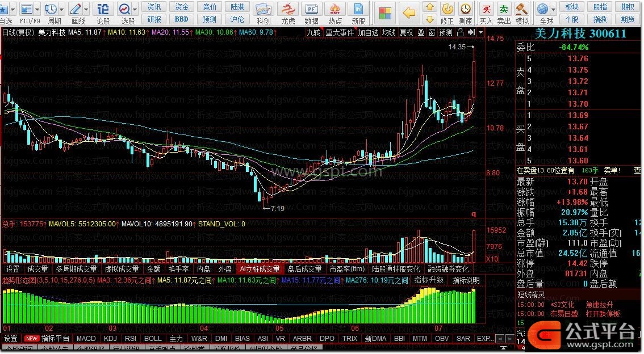Click the 期货 futures button
This screenshot has height=354, width=644.
coord(628,19)
